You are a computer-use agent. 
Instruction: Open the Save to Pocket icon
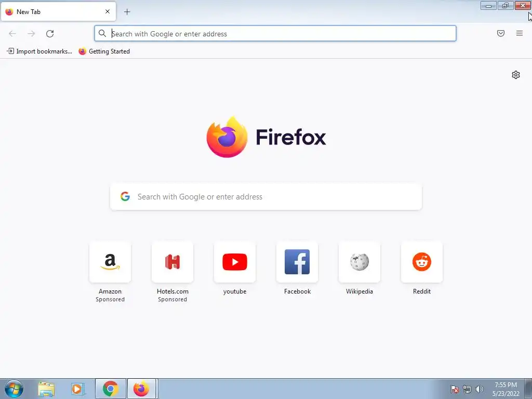[501, 33]
